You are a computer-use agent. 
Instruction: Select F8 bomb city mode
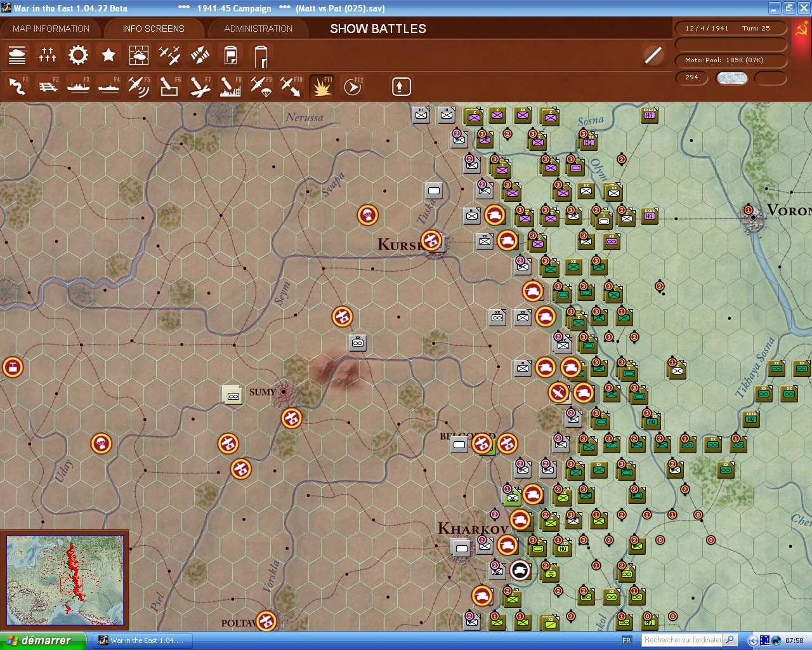pos(230,86)
